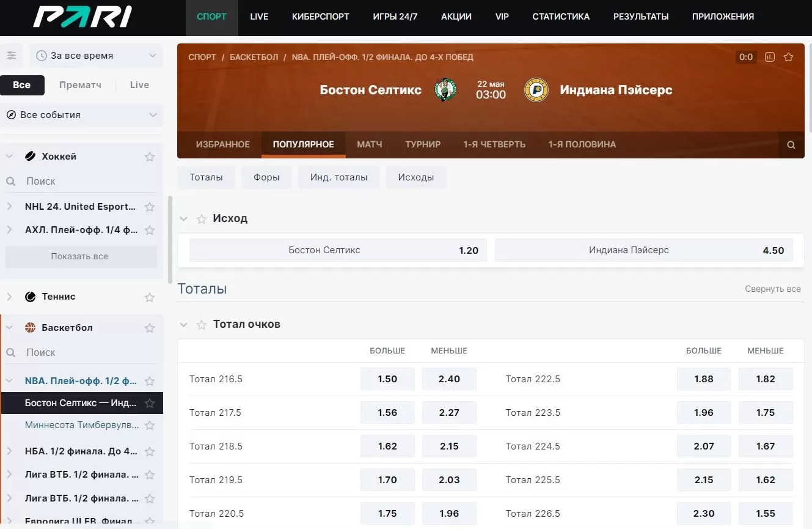This screenshot has width=812, height=529.
Task: Open the filter settings sliders icon
Action: click(12, 56)
